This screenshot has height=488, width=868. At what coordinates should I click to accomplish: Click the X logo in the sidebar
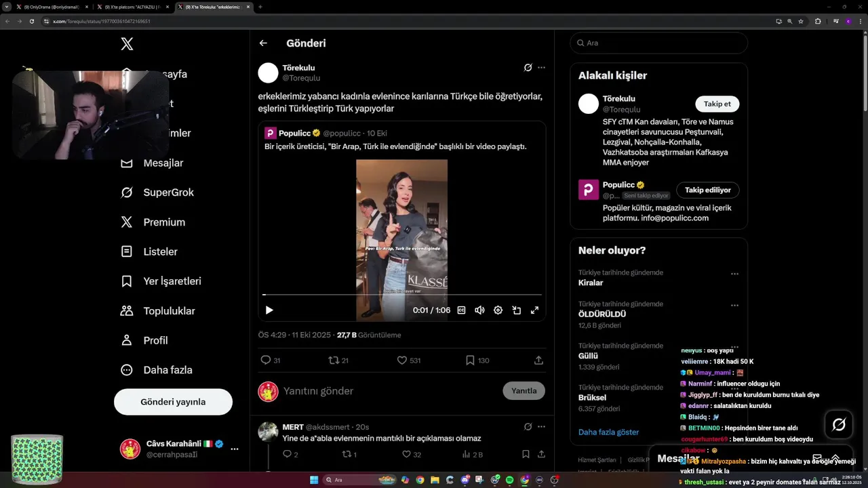pos(127,44)
